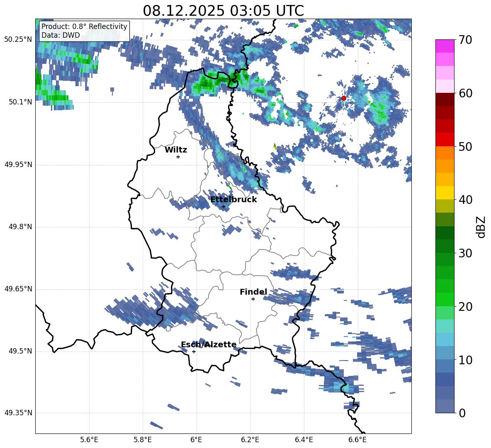Click the dark red colorbar segment below 60
This screenshot has width=491, height=448.
pyautogui.click(x=445, y=99)
